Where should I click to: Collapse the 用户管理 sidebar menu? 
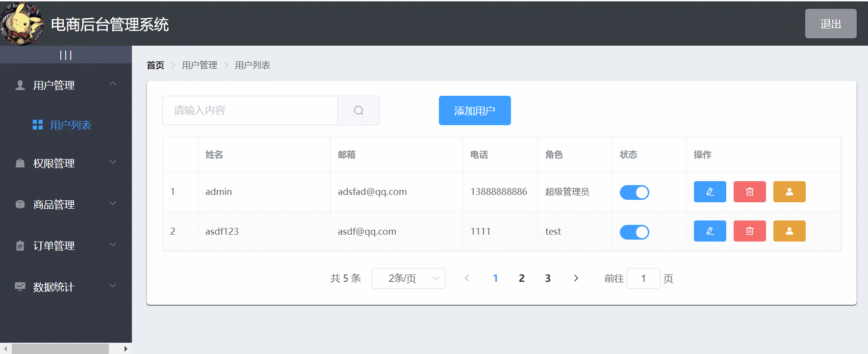click(x=66, y=85)
